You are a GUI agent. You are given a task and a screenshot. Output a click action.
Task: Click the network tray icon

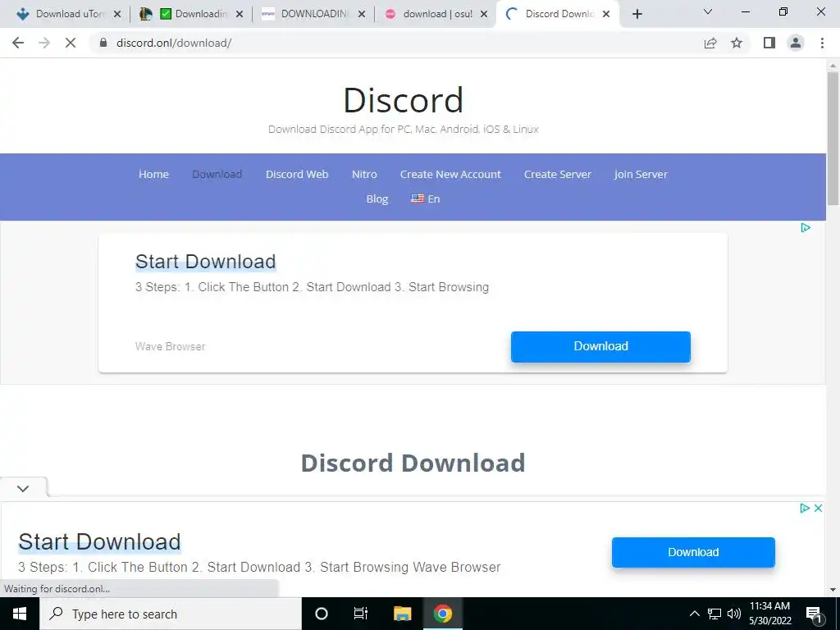714,614
